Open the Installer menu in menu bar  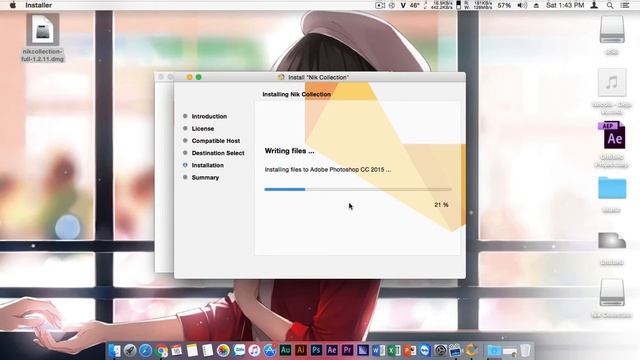(x=38, y=5)
